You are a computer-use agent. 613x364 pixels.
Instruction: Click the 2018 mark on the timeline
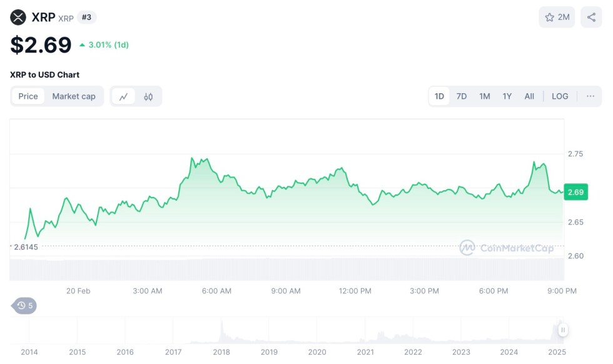click(x=221, y=352)
